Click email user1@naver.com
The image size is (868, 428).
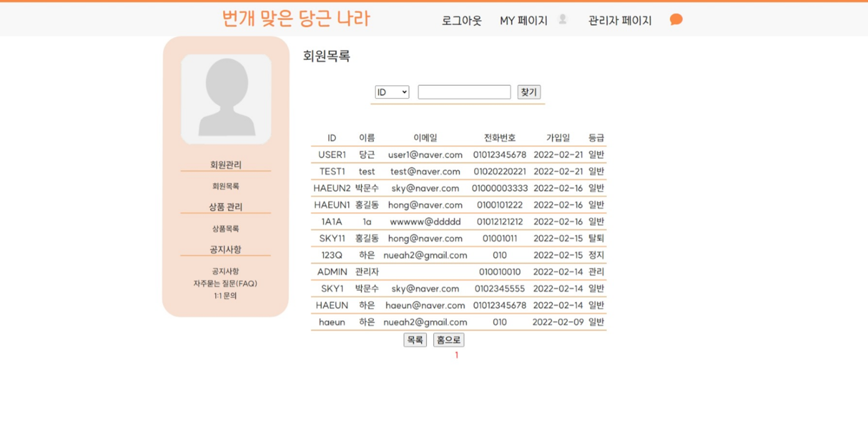(x=425, y=155)
